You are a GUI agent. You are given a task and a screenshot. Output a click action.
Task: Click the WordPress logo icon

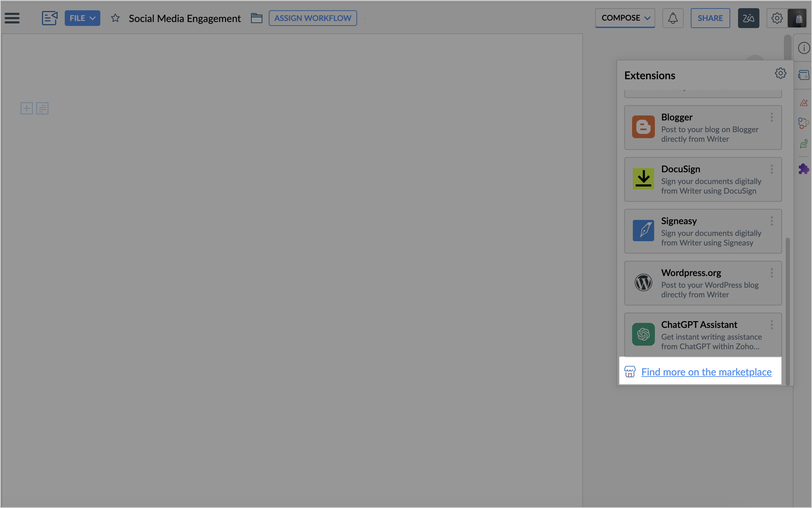pos(643,282)
